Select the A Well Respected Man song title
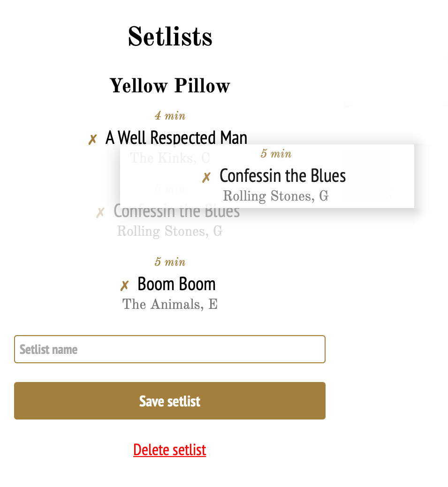Image resolution: width=448 pixels, height=487 pixels. point(176,138)
